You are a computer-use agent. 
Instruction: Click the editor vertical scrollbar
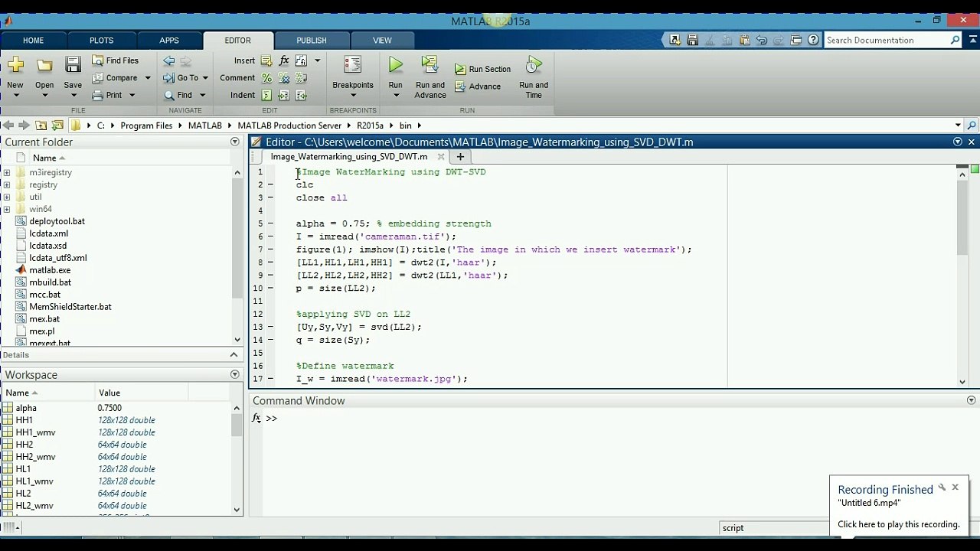(x=962, y=222)
